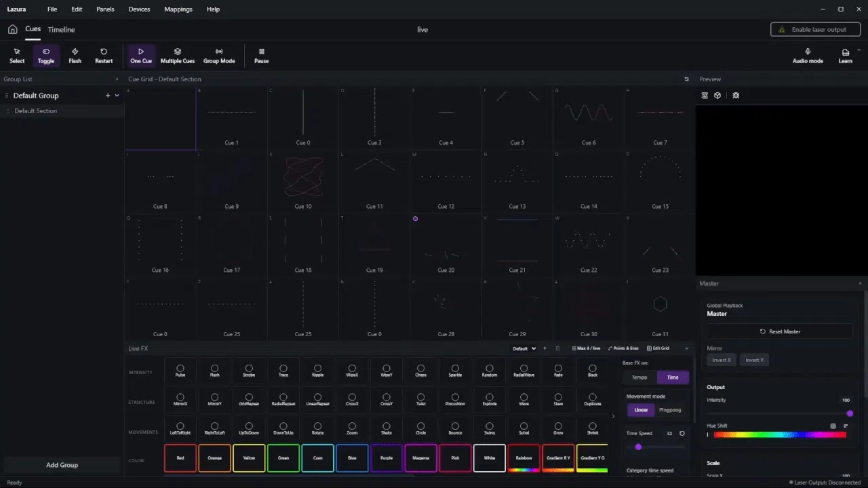The width and height of the screenshot is (868, 488).
Task: Choose Pingpong movement mode
Action: pyautogui.click(x=670, y=410)
